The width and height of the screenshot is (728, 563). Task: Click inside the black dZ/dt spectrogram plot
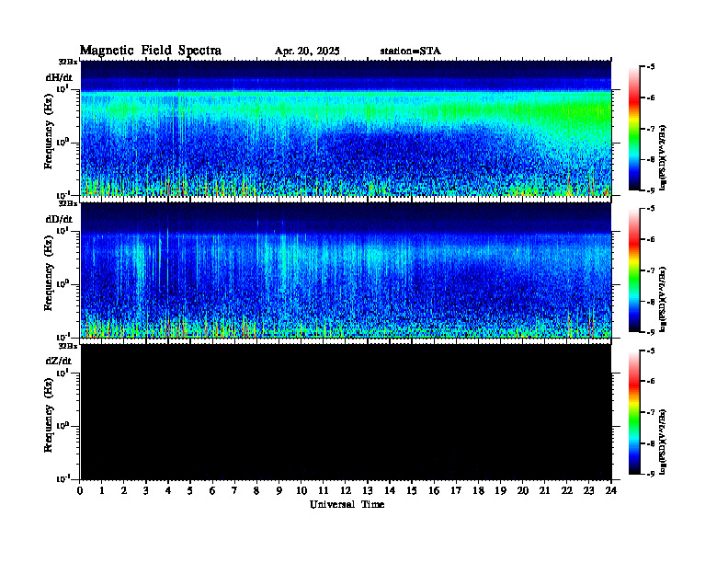(x=346, y=411)
